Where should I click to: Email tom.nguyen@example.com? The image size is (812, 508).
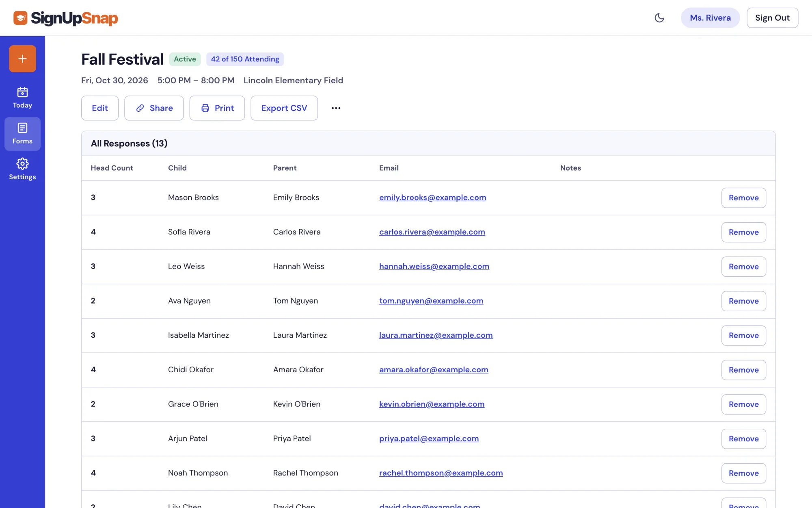pyautogui.click(x=431, y=301)
